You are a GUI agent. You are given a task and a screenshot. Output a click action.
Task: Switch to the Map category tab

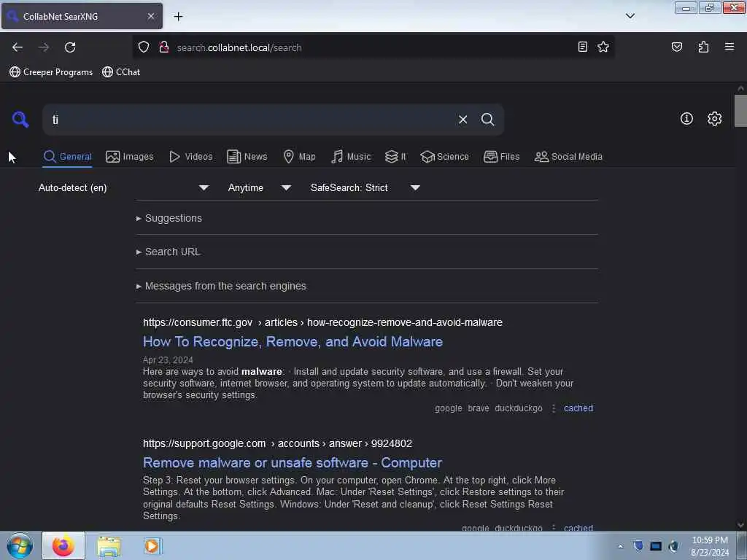(x=299, y=157)
